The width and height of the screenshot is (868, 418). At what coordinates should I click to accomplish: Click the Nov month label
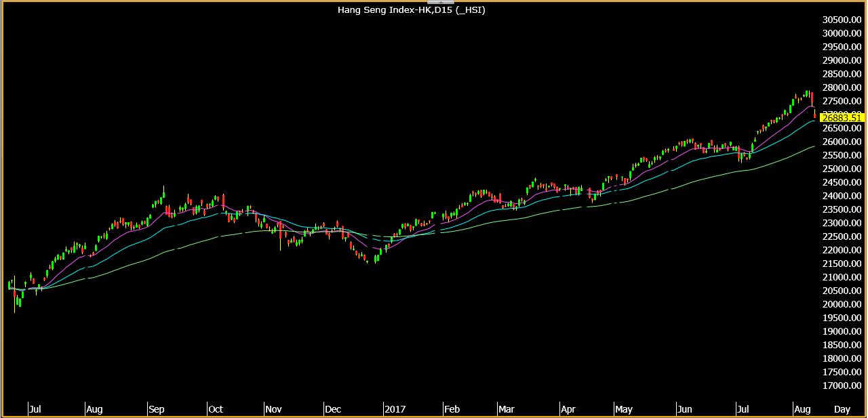tap(274, 409)
